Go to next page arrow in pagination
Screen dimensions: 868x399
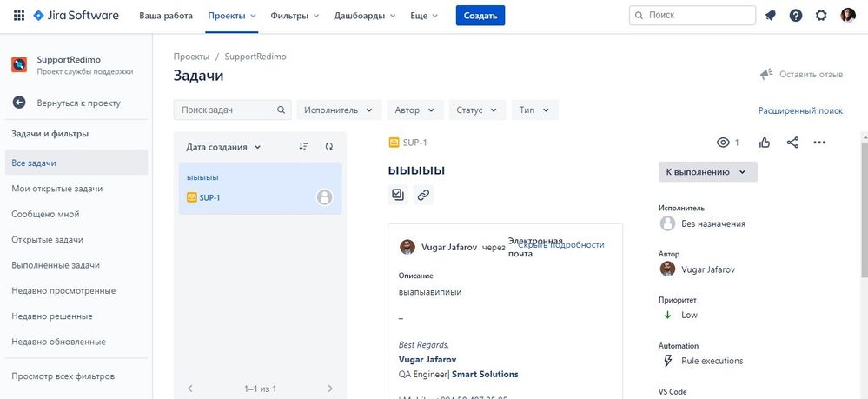pos(330,389)
